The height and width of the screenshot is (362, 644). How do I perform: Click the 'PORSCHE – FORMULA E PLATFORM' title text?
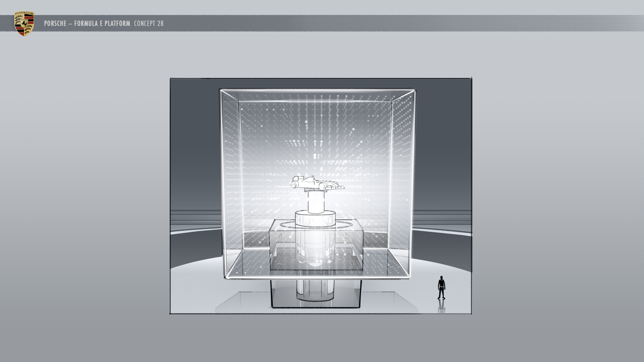[87, 23]
